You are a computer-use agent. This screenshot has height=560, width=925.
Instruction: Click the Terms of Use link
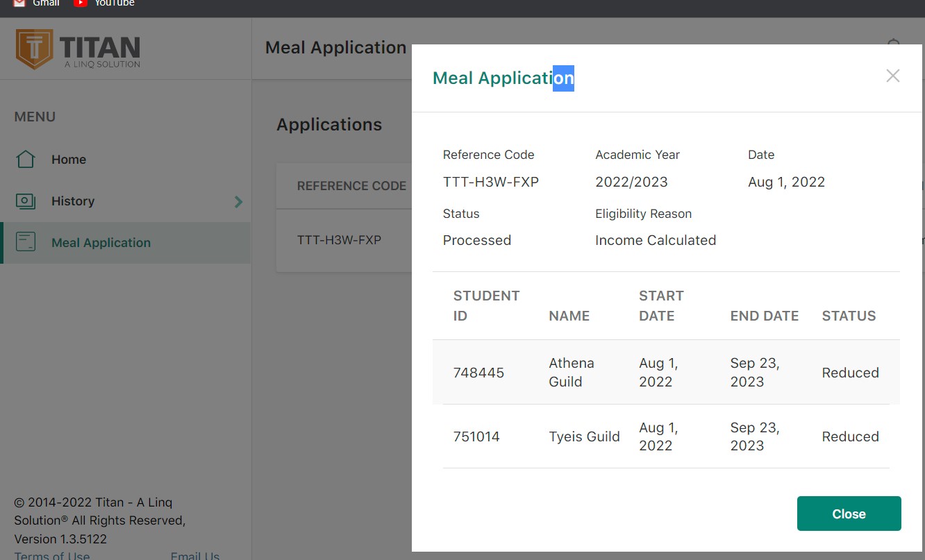[x=52, y=555]
